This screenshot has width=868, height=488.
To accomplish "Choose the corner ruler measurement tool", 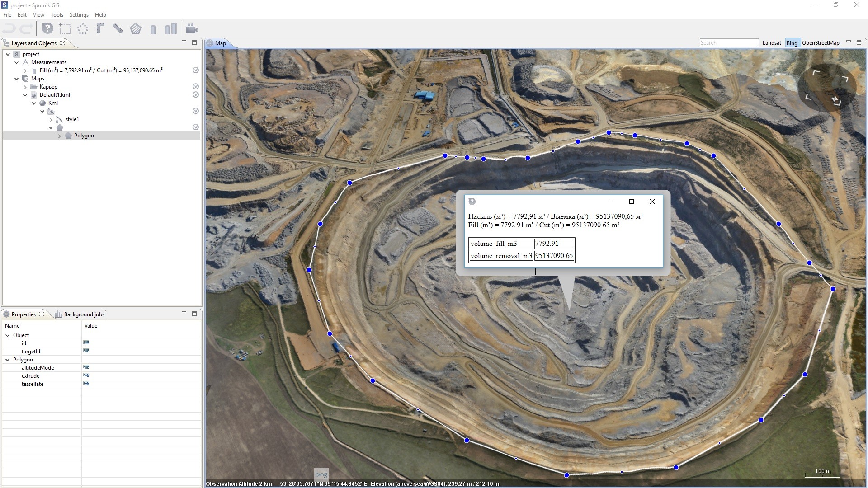I will (100, 29).
